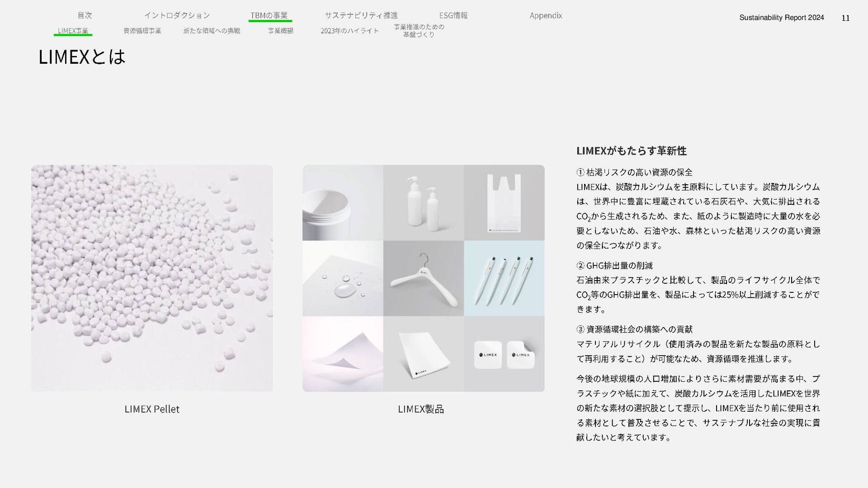Open 2023年のハイライト link
Image resolution: width=868 pixels, height=488 pixels.
[349, 31]
